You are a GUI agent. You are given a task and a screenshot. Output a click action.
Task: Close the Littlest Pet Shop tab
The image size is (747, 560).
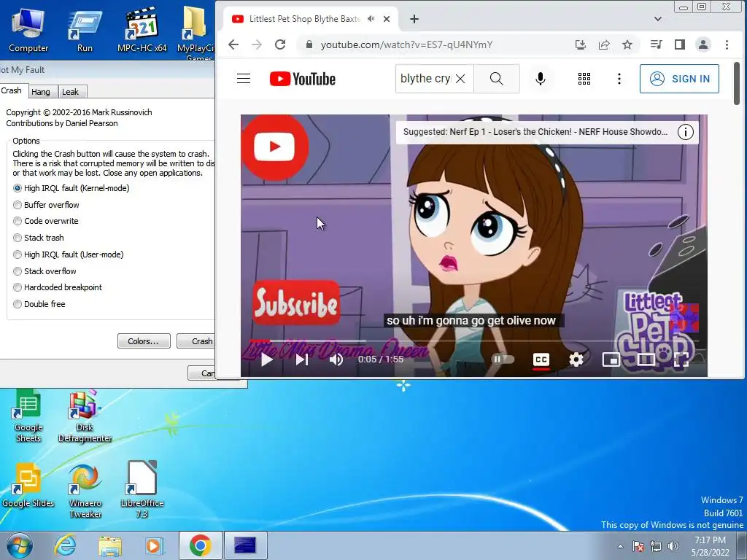click(387, 19)
